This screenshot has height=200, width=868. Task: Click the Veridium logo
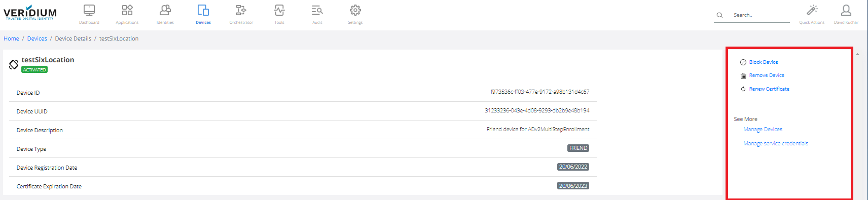click(x=30, y=13)
